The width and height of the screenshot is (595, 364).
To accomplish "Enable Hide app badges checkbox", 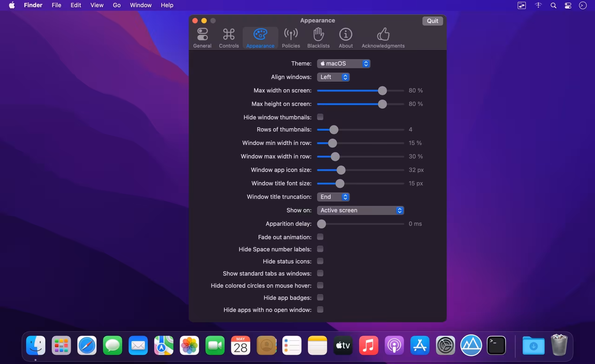I will coord(320,298).
